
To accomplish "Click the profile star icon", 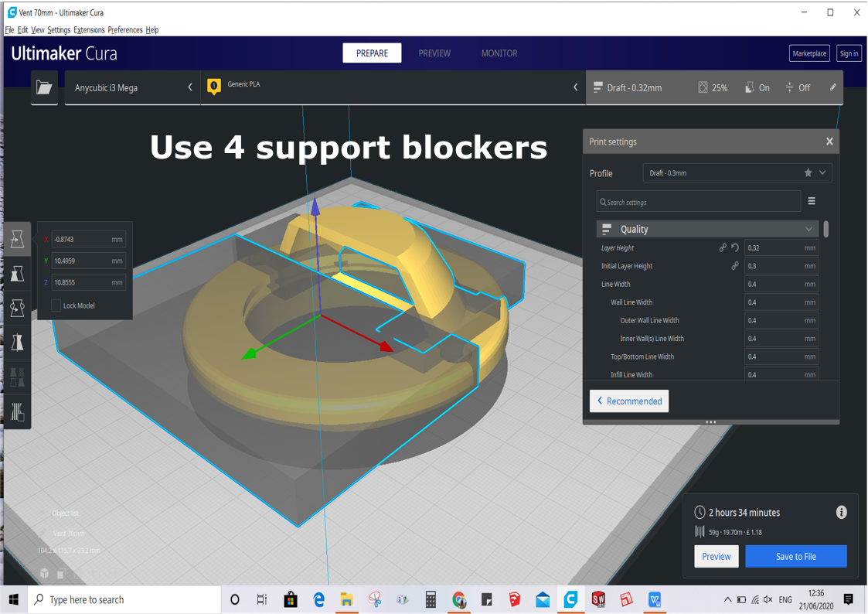I will click(x=808, y=172).
